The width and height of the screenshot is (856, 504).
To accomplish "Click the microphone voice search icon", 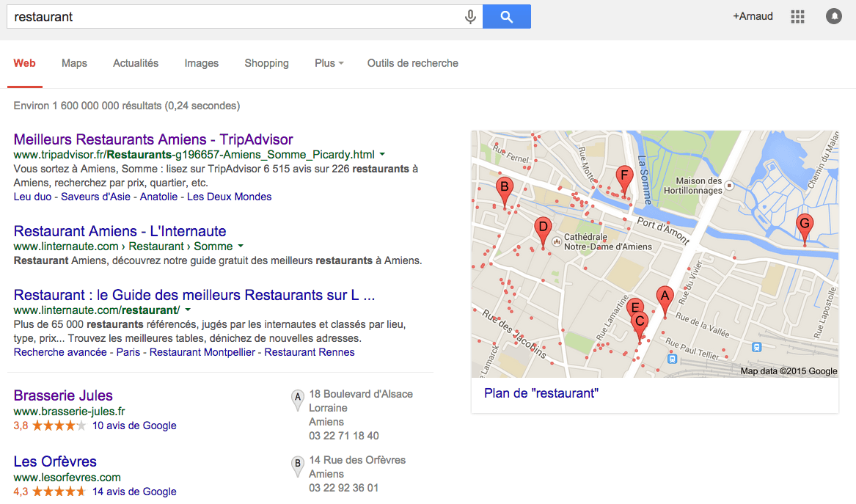I will (x=470, y=17).
